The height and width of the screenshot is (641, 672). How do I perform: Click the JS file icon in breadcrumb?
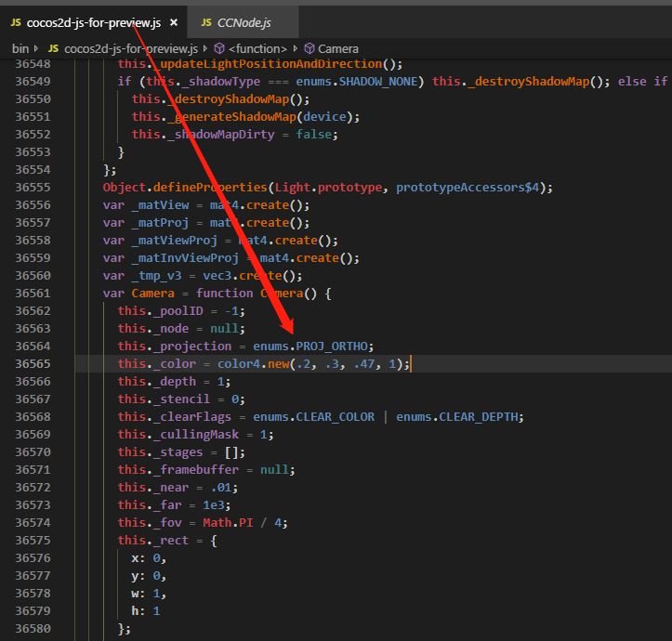53,47
